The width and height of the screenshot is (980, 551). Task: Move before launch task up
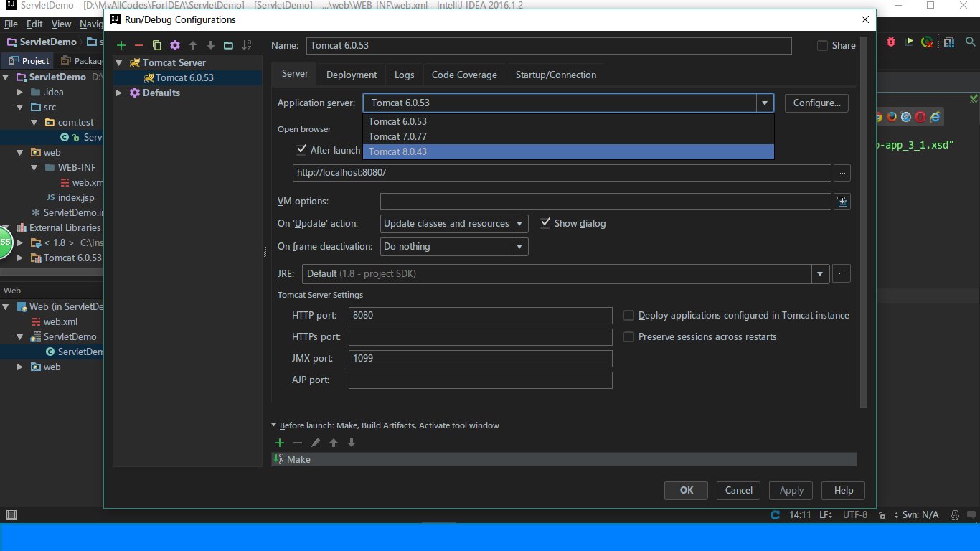334,443
